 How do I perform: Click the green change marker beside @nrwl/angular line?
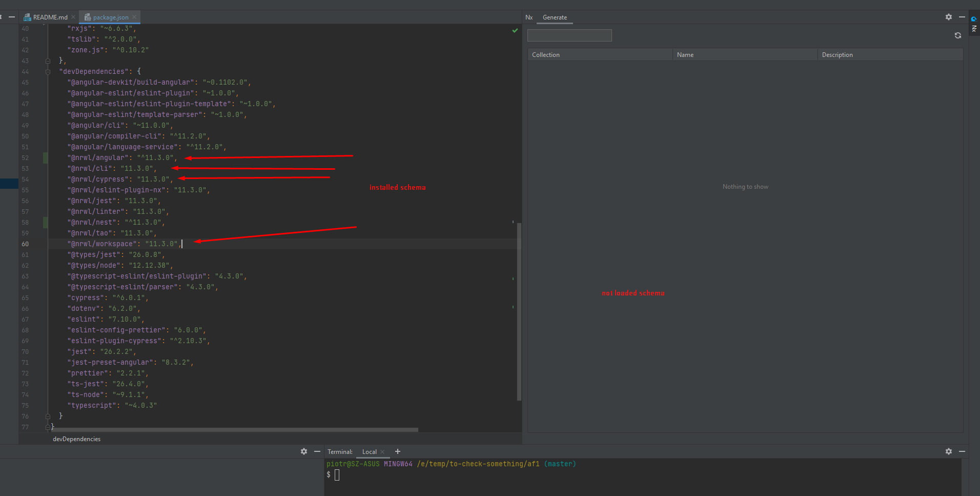[x=45, y=158]
